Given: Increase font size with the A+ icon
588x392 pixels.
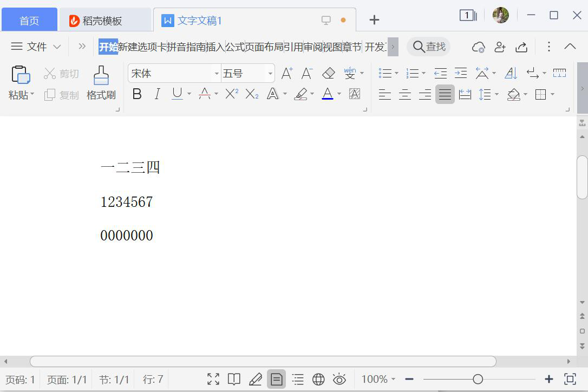Looking at the screenshot, I should pyautogui.click(x=287, y=73).
